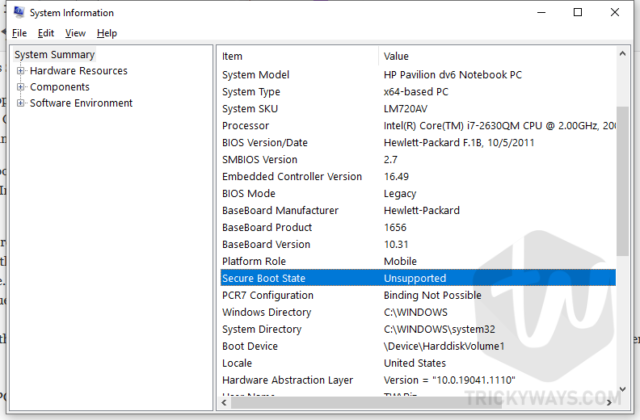Select Hardware Resources tree label
The image size is (640, 420).
[x=79, y=71]
